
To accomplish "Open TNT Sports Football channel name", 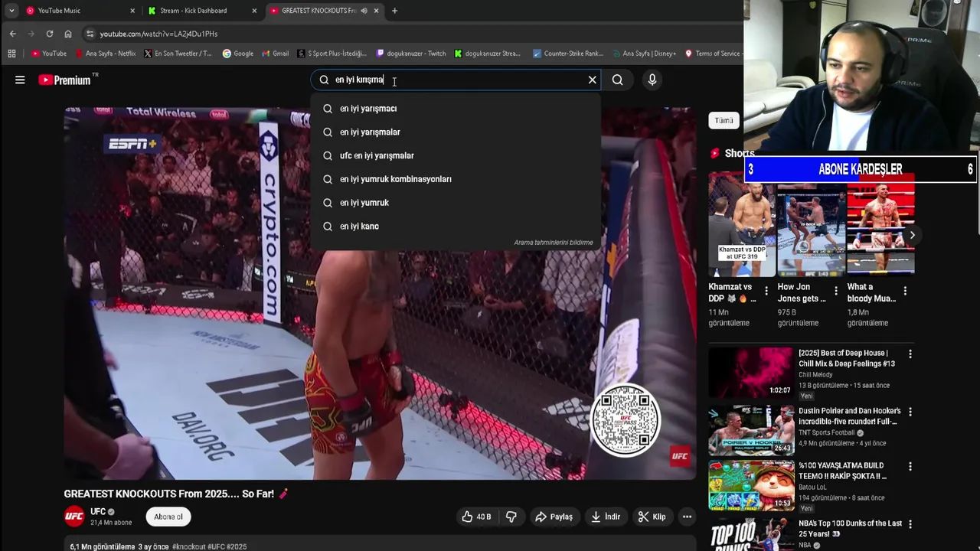I will pos(826,432).
